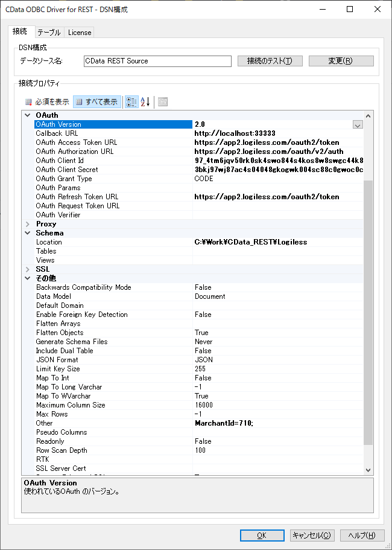Switch to the License tab
Image resolution: width=392 pixels, height=550 pixels.
(x=80, y=33)
